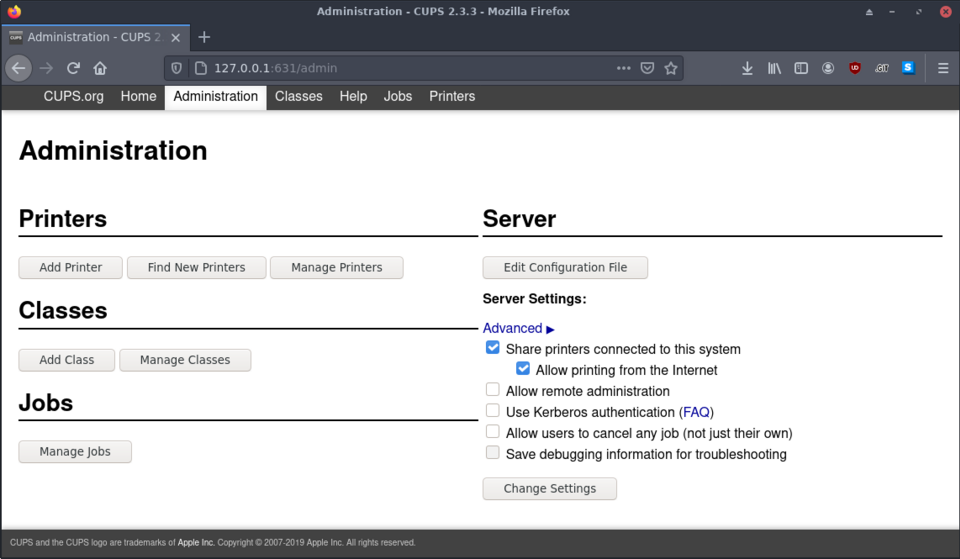Click Add Printer button
This screenshot has height=559, width=960.
(x=70, y=268)
